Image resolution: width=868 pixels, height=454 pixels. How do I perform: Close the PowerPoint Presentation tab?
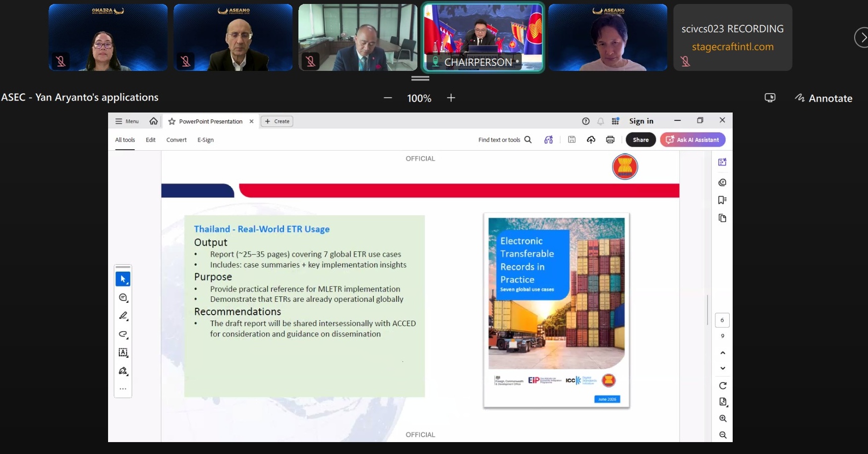[x=251, y=121]
